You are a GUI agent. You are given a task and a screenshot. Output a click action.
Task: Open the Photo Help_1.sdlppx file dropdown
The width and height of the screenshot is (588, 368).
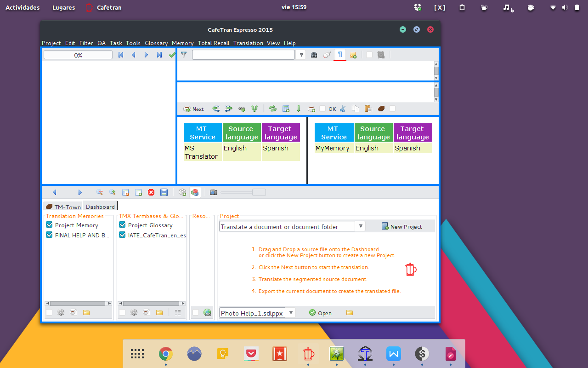(x=291, y=313)
